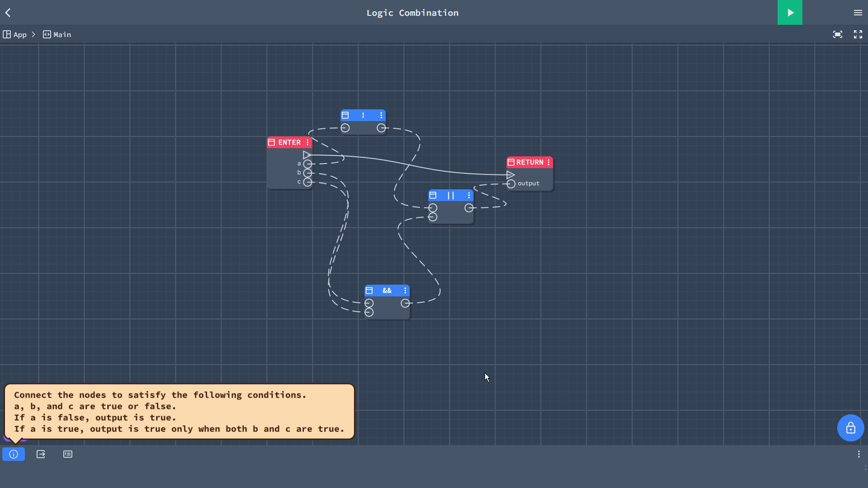The image size is (868, 488).
Task: Click the App breadcrumb
Action: click(15, 34)
